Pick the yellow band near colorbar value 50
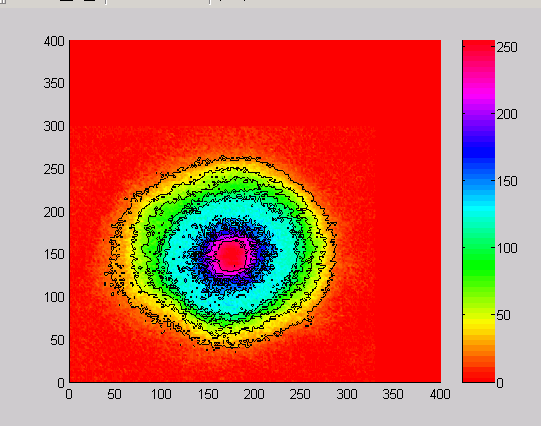 (x=479, y=321)
